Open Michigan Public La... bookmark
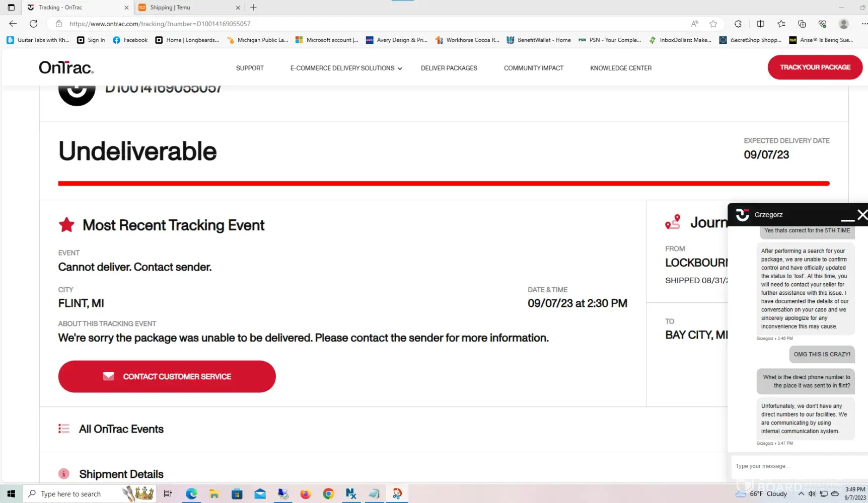 [257, 40]
